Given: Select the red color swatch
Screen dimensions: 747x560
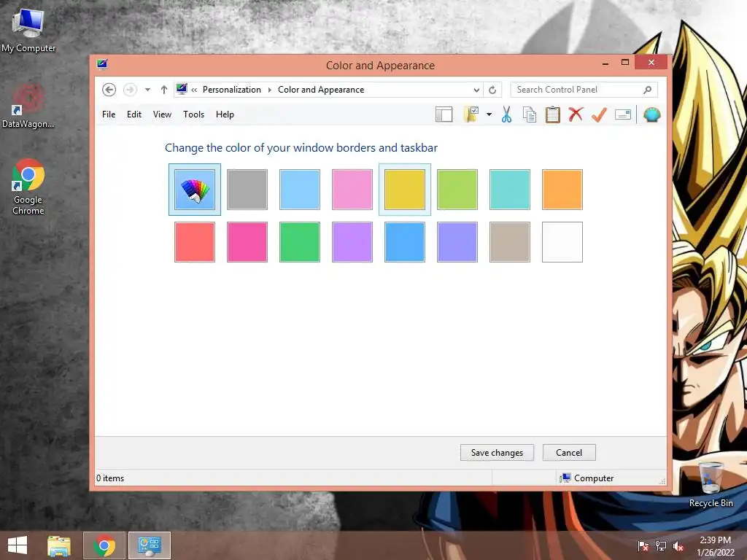Looking at the screenshot, I should pos(194,242).
